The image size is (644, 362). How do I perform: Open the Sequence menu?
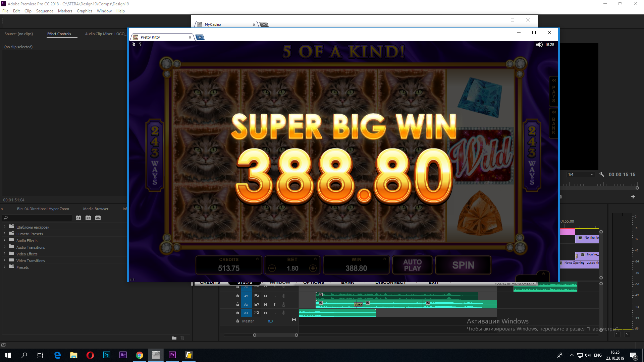(45, 11)
